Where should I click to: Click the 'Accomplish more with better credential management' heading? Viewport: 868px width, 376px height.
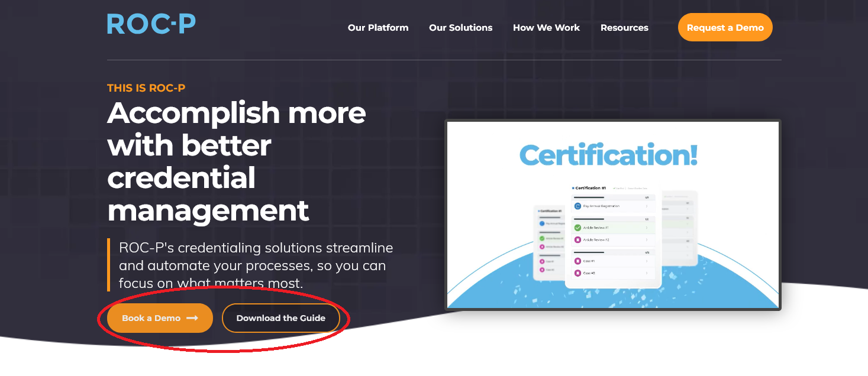point(237,161)
